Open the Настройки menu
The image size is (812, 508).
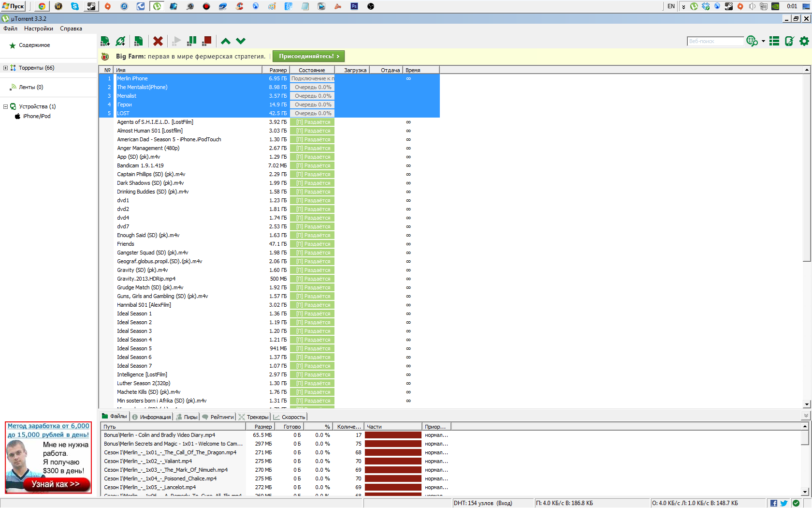coord(39,29)
